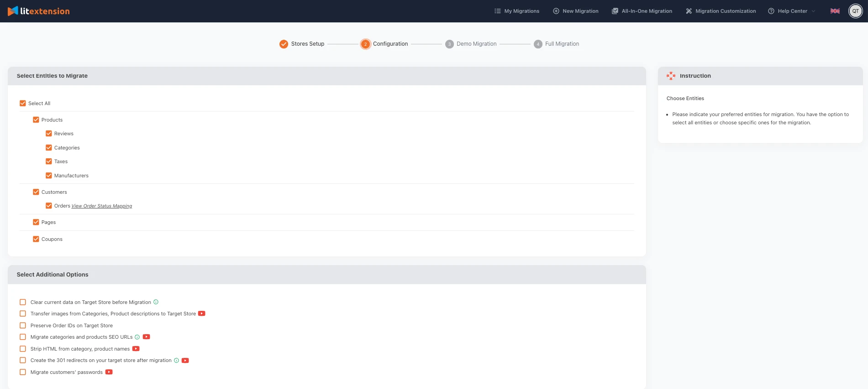Click info icon beside Migrate SEO URLs option
The height and width of the screenshot is (389, 868).
point(137,337)
